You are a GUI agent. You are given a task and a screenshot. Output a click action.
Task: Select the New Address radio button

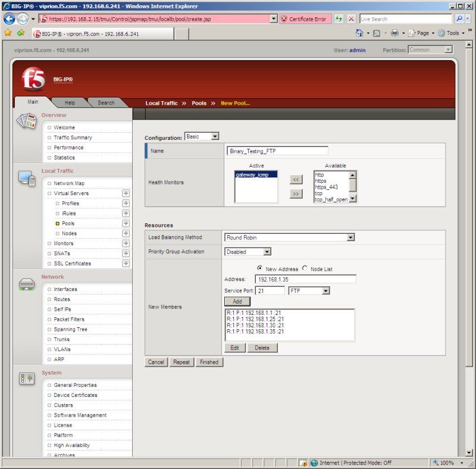260,268
